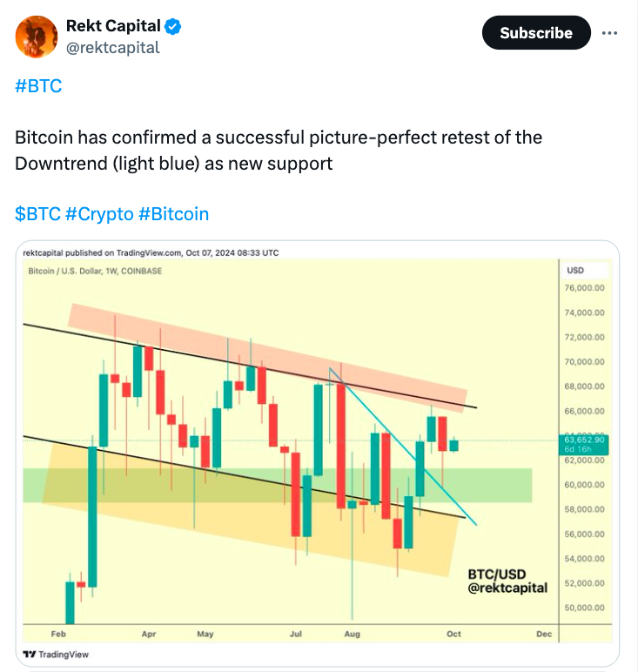
Task: Open the three-dot more options menu
Action: [x=609, y=33]
